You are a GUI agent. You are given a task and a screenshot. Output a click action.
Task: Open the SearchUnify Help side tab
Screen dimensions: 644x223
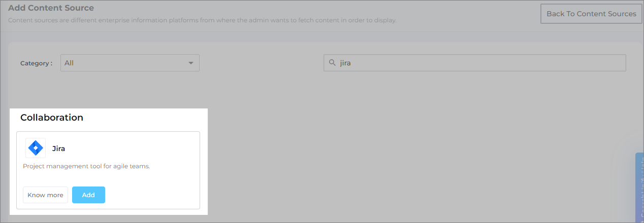click(x=639, y=188)
